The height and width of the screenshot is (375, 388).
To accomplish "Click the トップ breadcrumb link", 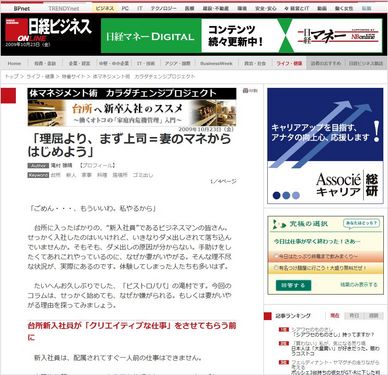I will click(11, 76).
